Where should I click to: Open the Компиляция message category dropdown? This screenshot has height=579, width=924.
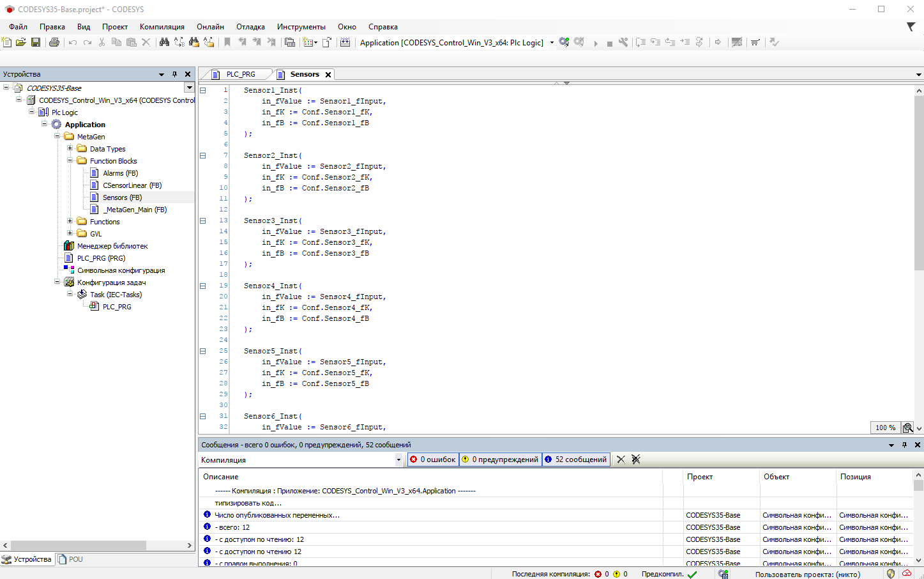pos(398,459)
